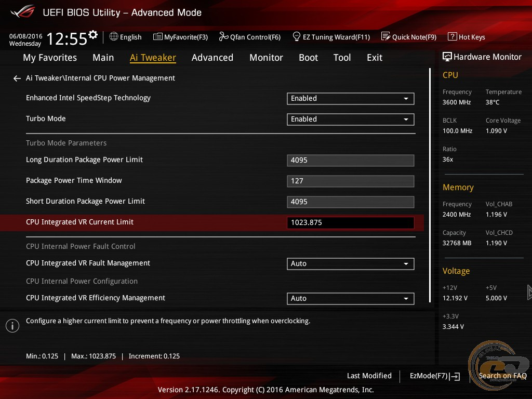The image size is (532, 399).
Task: Select CPU Integrated VR Fault Management label
Action: [x=88, y=263]
